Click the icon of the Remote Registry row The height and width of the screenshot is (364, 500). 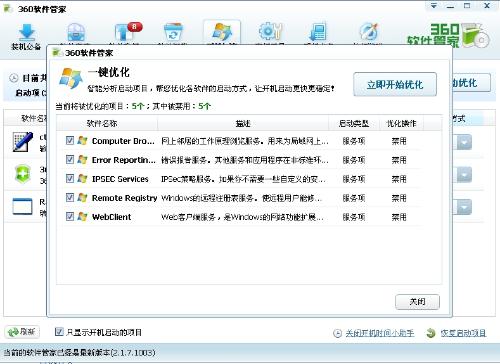[82, 197]
